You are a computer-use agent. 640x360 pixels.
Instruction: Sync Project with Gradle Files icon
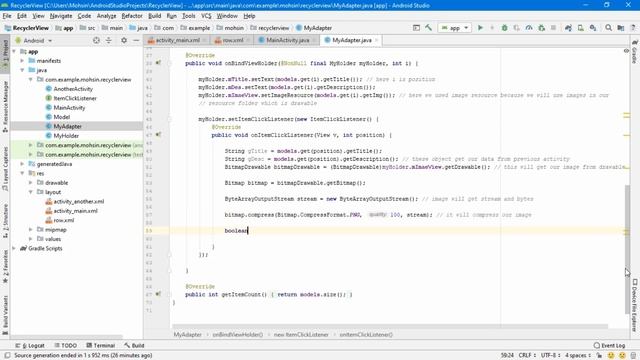coord(568,28)
